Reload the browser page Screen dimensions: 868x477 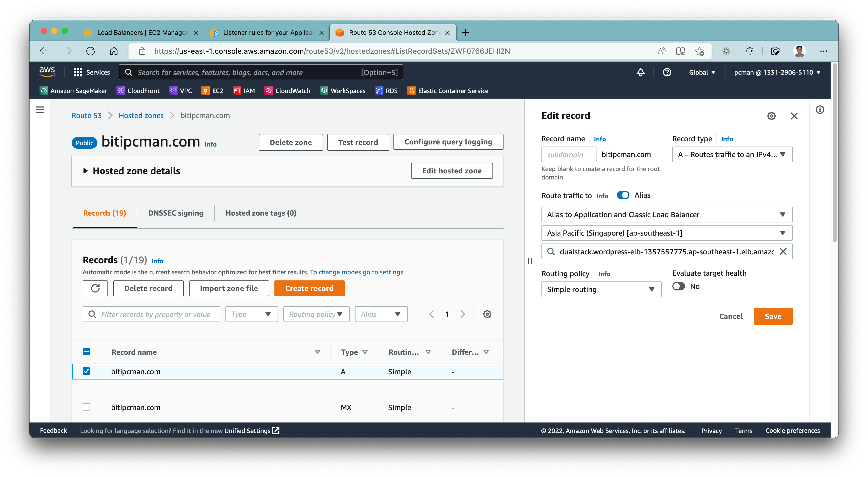coord(90,51)
